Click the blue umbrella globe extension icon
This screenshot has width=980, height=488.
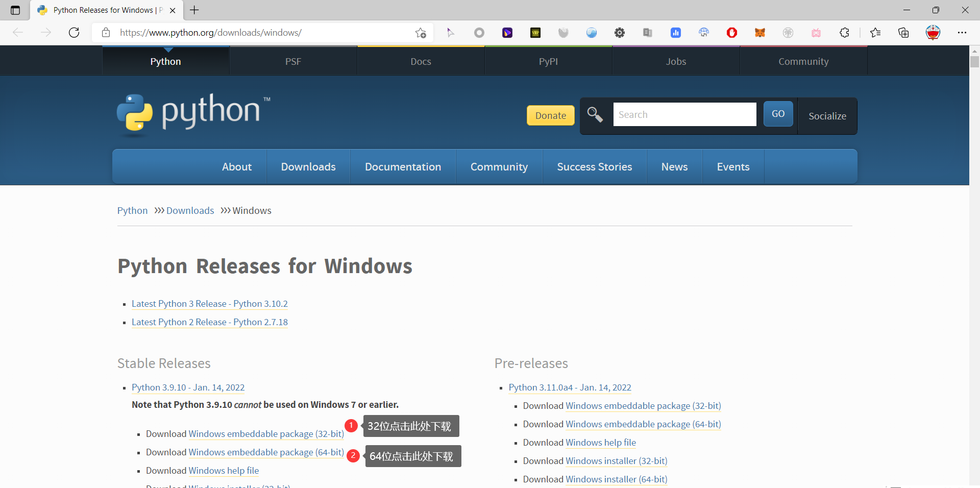pyautogui.click(x=704, y=33)
